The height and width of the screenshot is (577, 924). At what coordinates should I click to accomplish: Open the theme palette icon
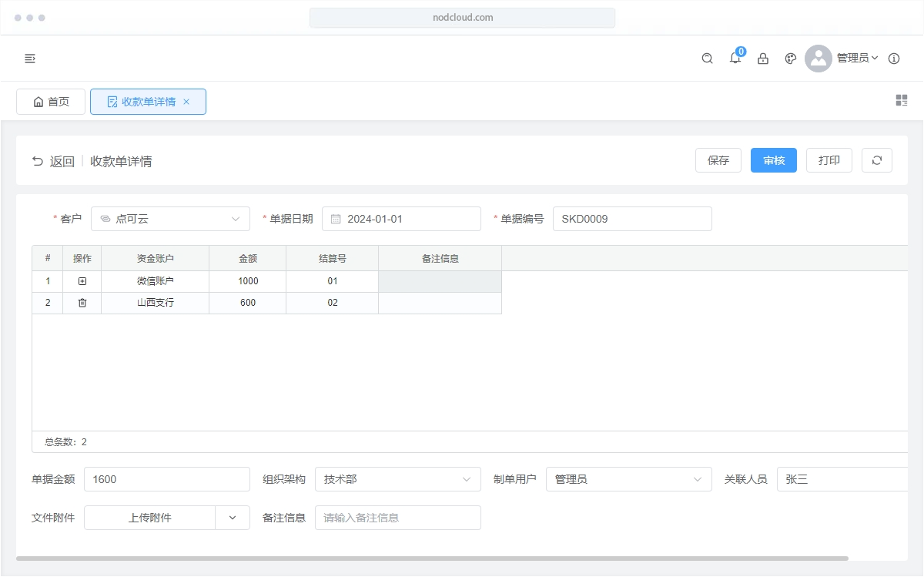pos(790,59)
